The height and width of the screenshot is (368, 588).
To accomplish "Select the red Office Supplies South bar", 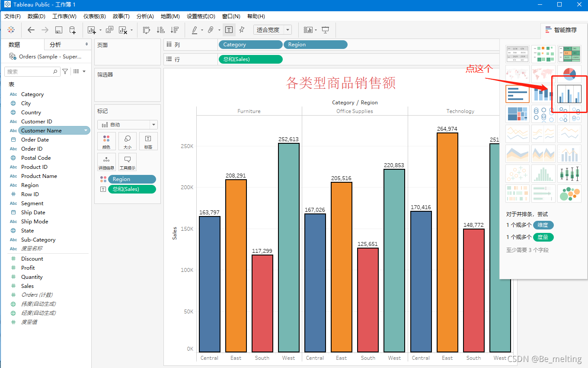I will [x=368, y=300].
